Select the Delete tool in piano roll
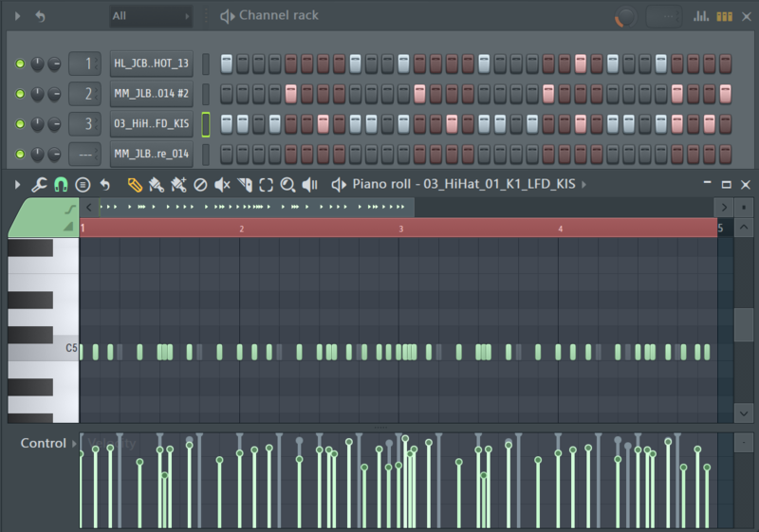 coord(200,185)
